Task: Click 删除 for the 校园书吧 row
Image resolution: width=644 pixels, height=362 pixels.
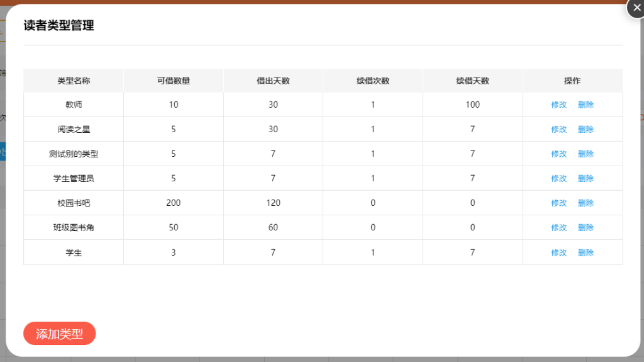Action: pyautogui.click(x=586, y=203)
